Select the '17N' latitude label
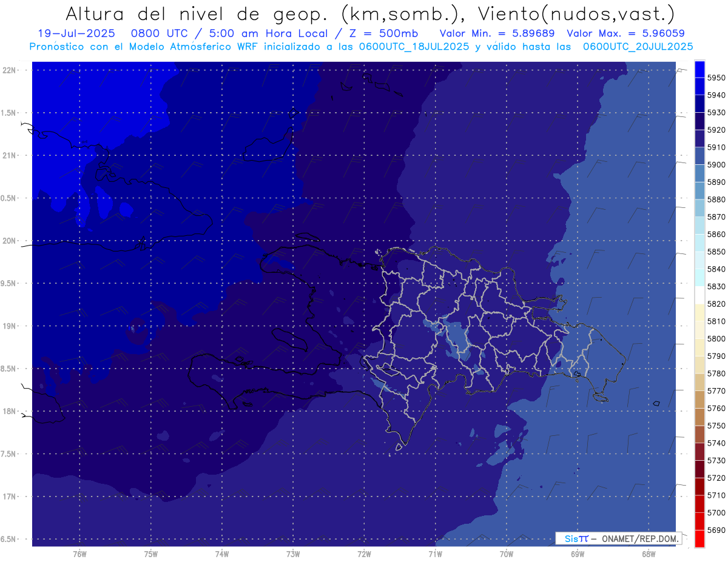 point(10,497)
